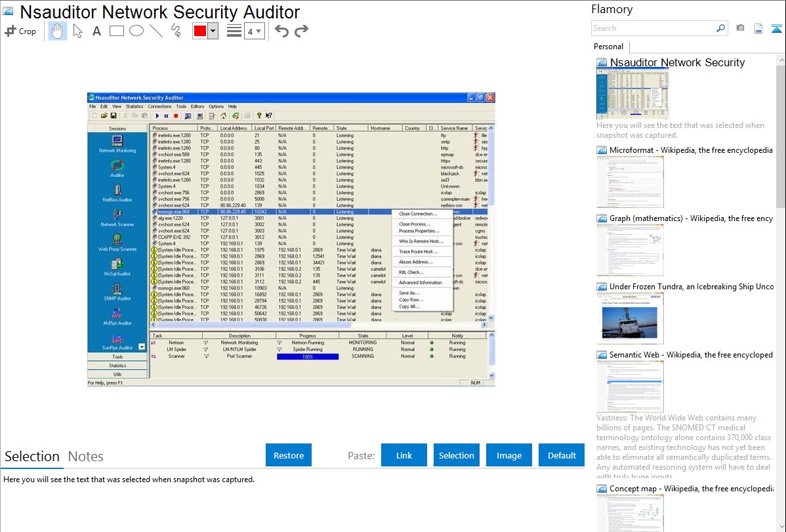
Task: Click the red color swatch
Action: point(199,31)
